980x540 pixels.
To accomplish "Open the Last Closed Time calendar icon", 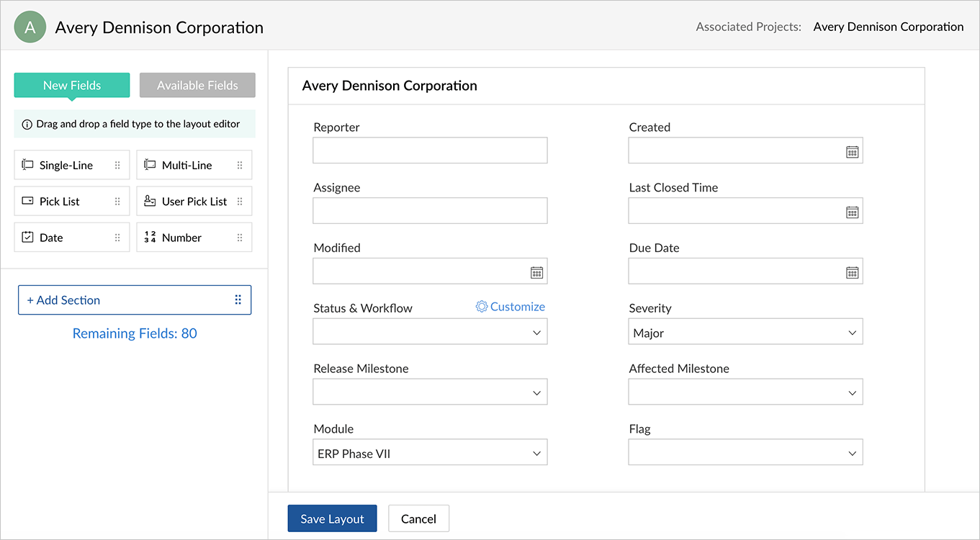I will [x=852, y=212].
